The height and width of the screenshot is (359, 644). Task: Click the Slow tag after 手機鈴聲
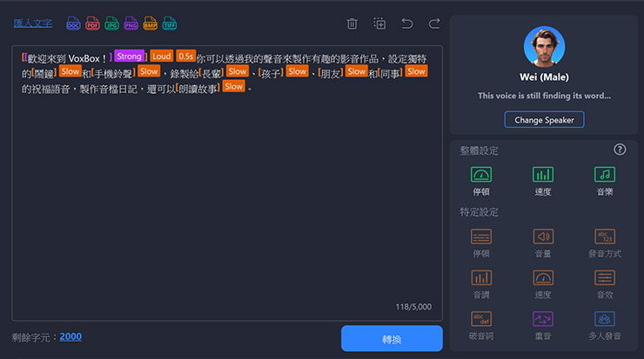tap(149, 71)
